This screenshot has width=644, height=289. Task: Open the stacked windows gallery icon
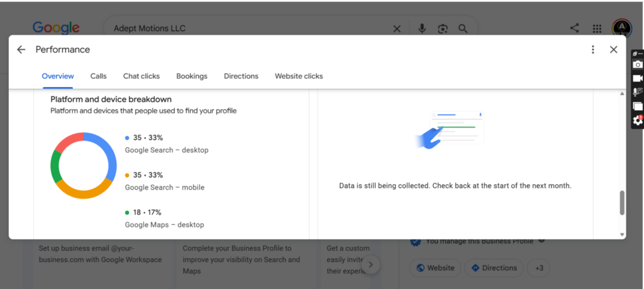tap(638, 106)
